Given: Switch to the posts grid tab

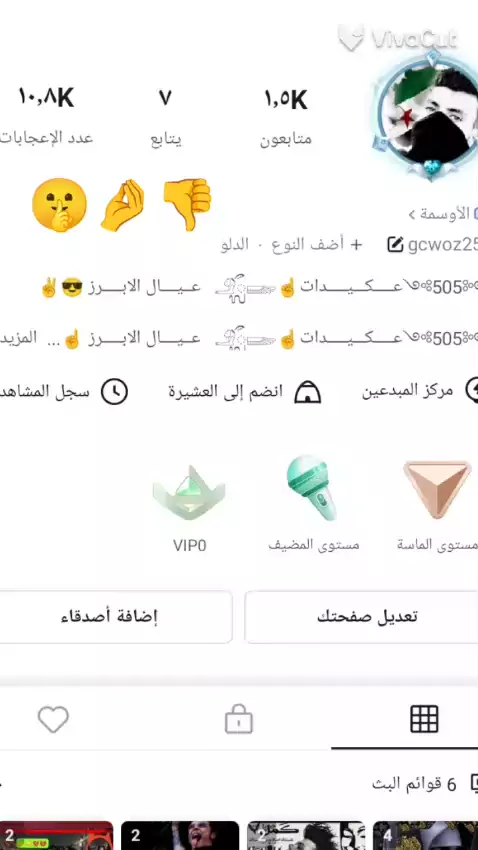Looking at the screenshot, I should [424, 719].
